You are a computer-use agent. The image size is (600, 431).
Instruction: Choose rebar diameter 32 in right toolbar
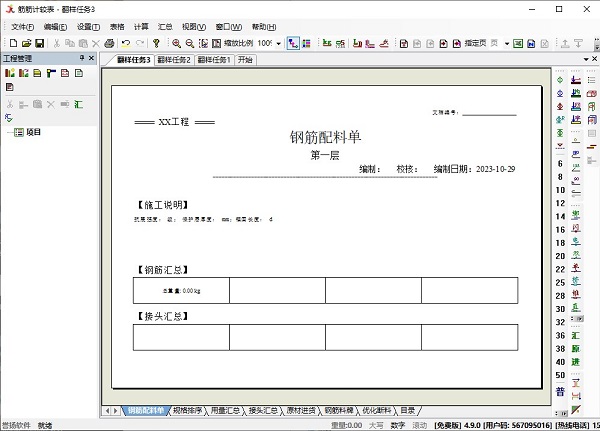pyautogui.click(x=560, y=322)
